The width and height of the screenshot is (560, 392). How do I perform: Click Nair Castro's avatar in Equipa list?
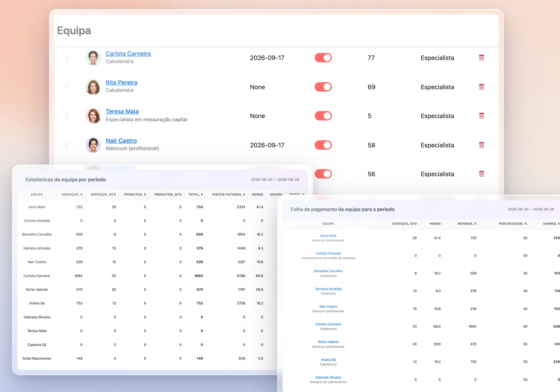(93, 145)
